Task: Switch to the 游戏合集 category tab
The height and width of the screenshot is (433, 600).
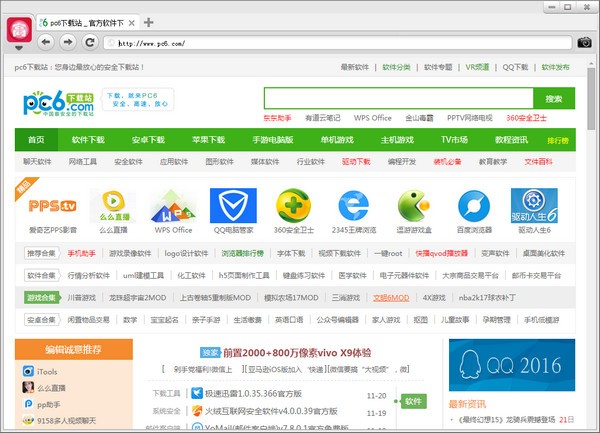Action: [x=42, y=297]
